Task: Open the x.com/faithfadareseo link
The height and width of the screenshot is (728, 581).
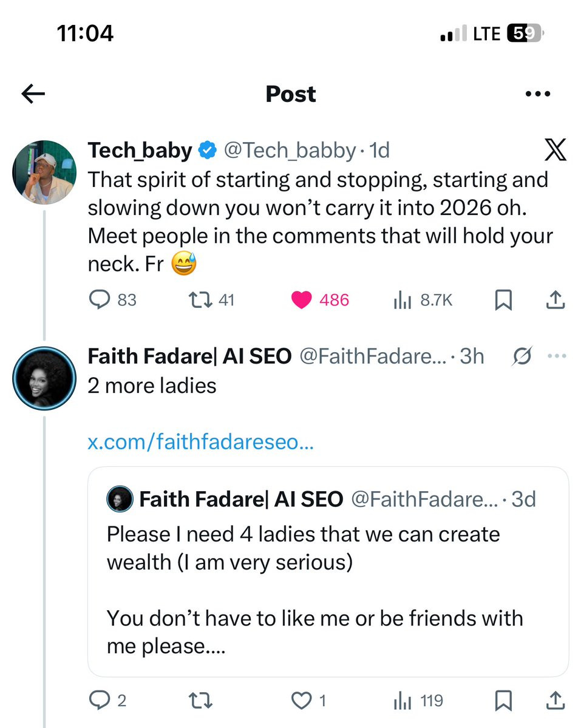Action: click(x=200, y=443)
